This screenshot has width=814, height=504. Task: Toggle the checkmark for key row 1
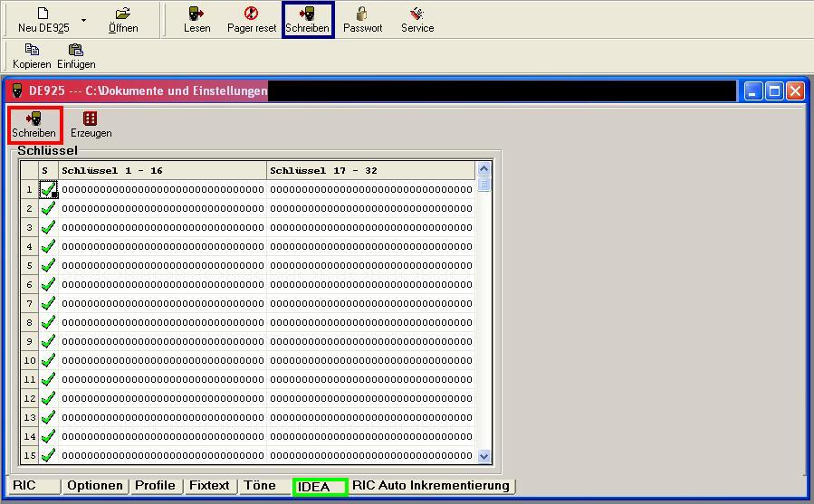[48, 189]
